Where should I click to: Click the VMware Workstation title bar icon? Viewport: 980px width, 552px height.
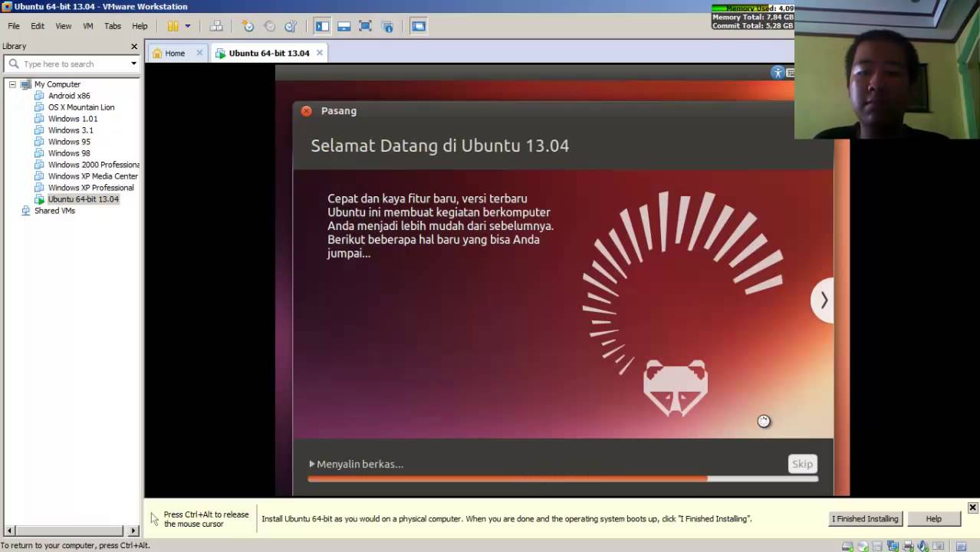click(7, 6)
